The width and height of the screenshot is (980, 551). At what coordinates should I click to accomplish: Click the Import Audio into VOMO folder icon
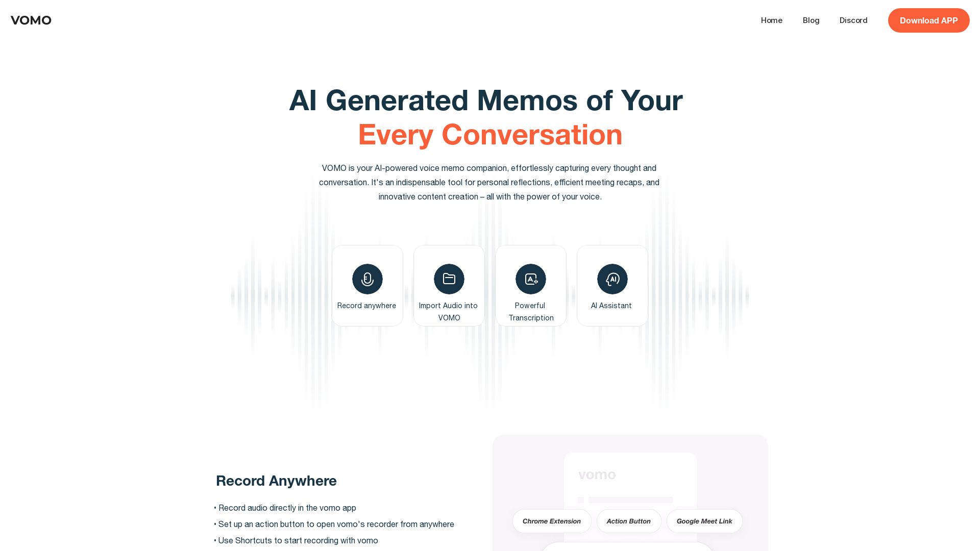[x=449, y=279]
